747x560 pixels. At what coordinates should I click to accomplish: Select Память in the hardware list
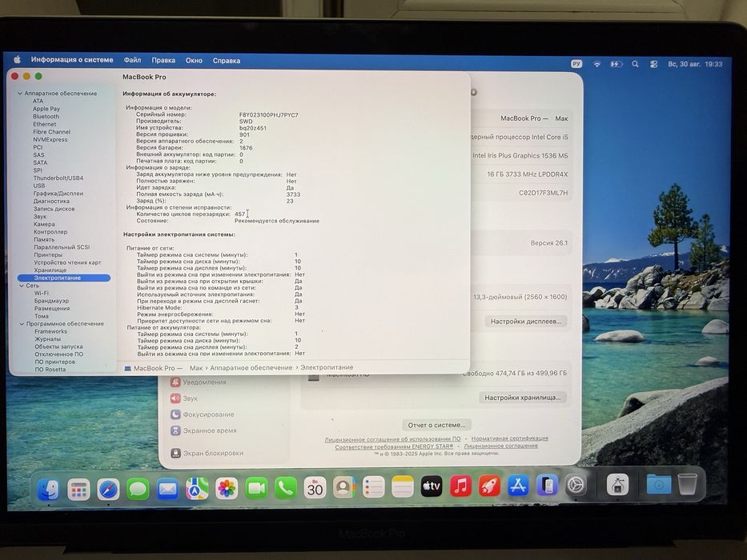44,239
